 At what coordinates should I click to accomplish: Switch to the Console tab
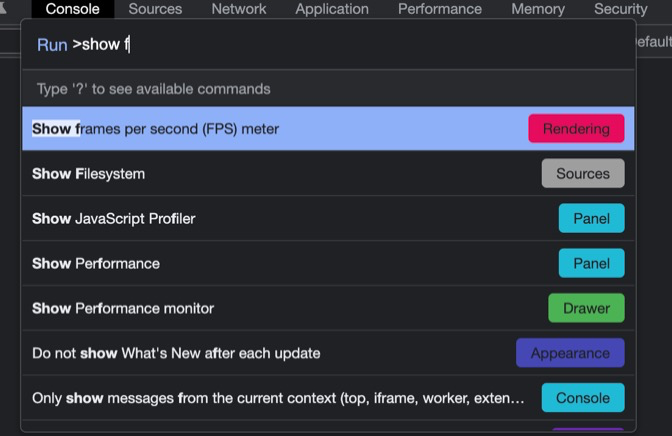(x=72, y=9)
